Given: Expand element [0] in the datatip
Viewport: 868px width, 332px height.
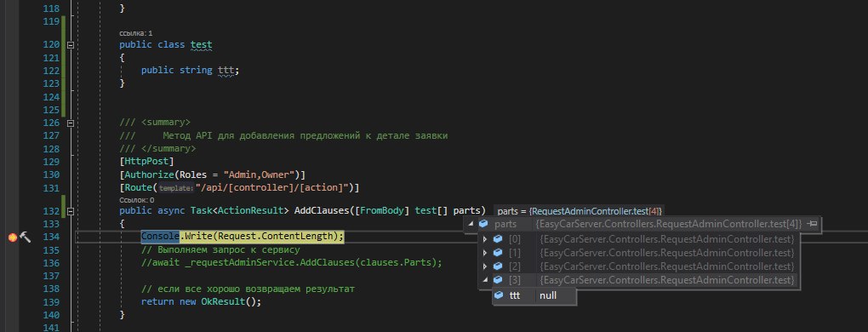Looking at the screenshot, I should click(x=485, y=239).
